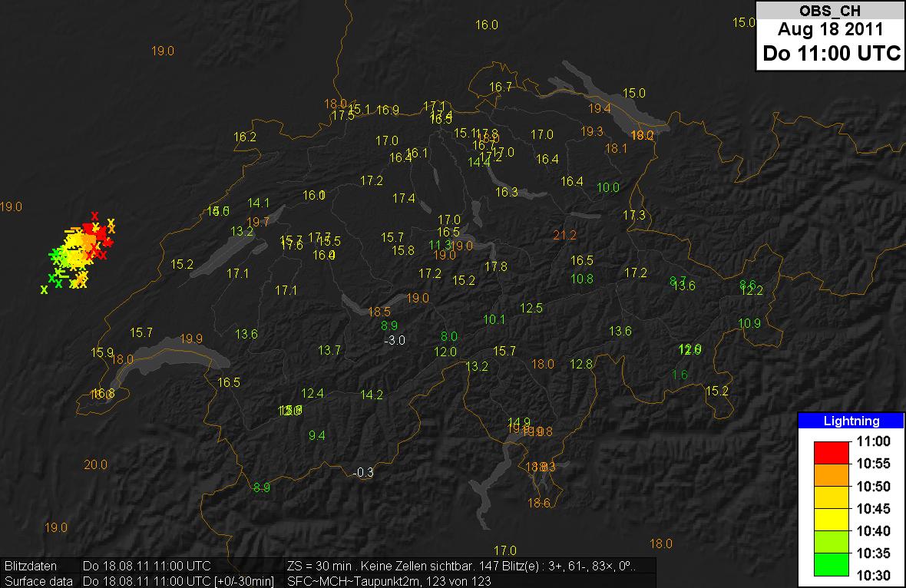Select the orange 19.4 station value
The image size is (906, 588).
pyautogui.click(x=599, y=108)
